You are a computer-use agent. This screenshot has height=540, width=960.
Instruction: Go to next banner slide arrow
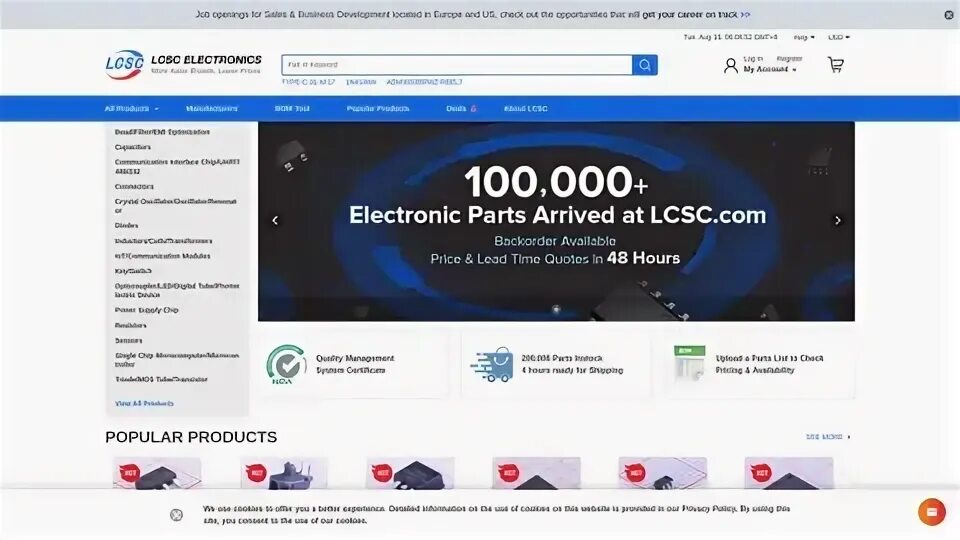tap(838, 220)
